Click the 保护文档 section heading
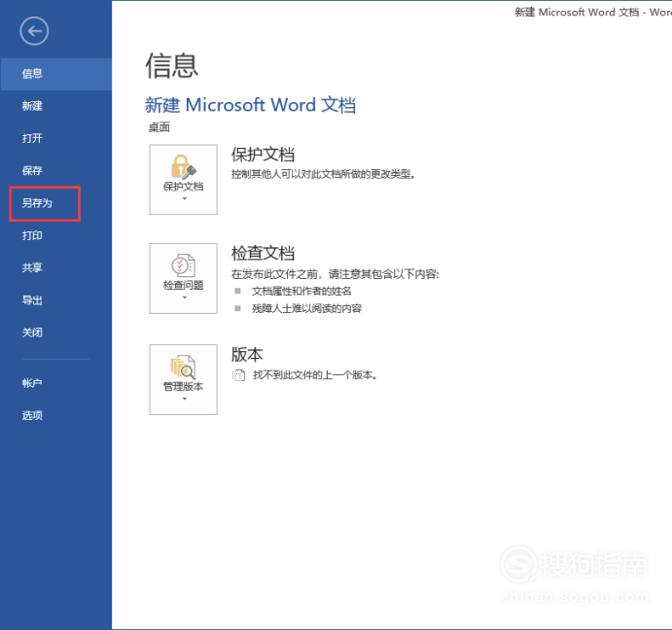The image size is (672, 630). click(x=263, y=155)
